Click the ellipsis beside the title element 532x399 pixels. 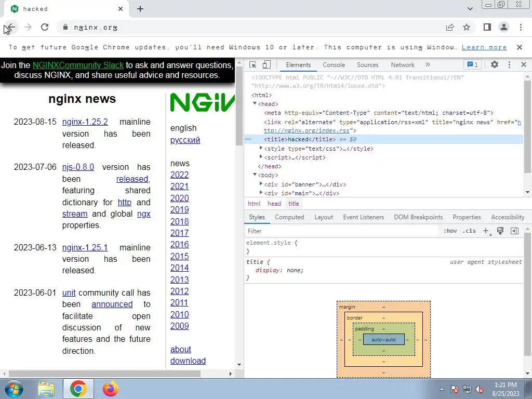coord(248,139)
